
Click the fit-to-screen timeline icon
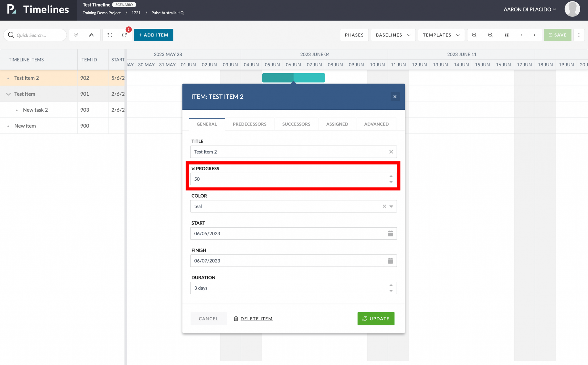506,35
